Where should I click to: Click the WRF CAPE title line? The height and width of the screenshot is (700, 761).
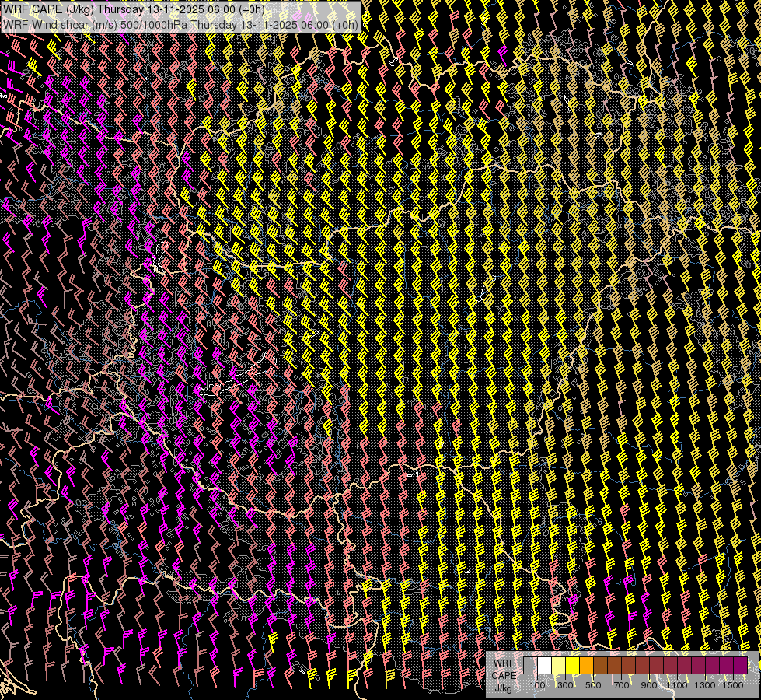click(134, 9)
